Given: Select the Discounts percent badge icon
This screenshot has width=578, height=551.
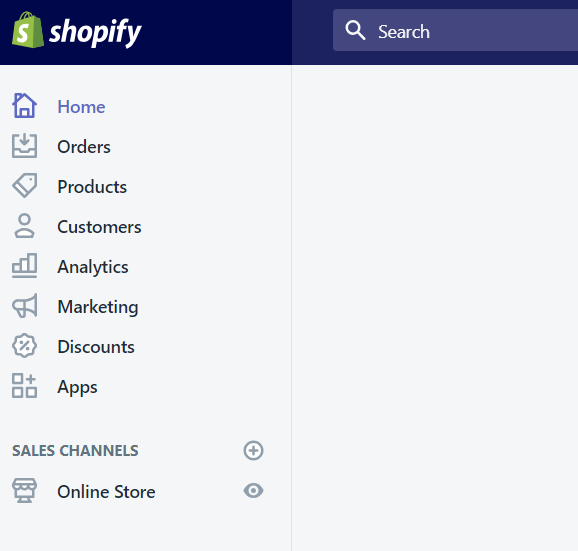Looking at the screenshot, I should coord(24,346).
